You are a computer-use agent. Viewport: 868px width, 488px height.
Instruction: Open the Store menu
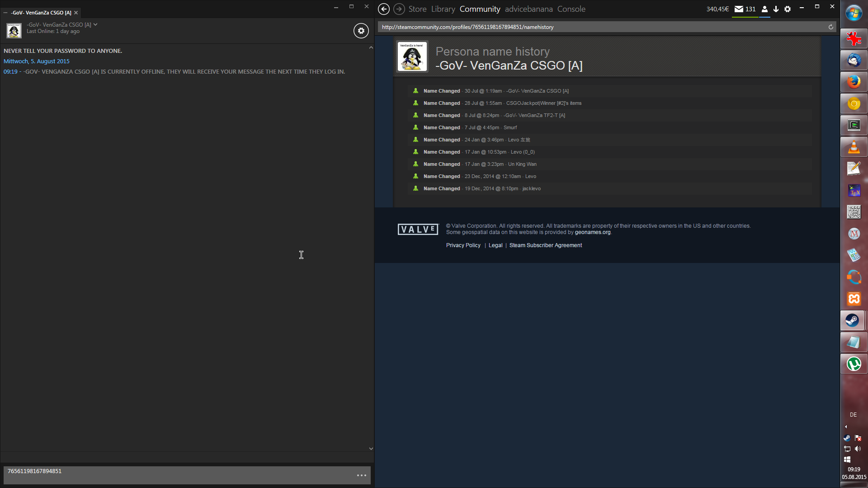click(x=417, y=9)
